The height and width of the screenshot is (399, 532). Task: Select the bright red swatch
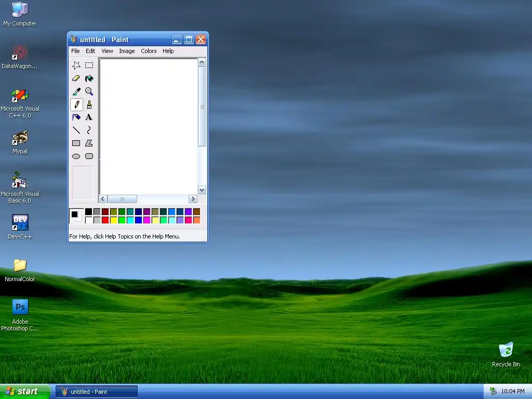[x=105, y=220]
